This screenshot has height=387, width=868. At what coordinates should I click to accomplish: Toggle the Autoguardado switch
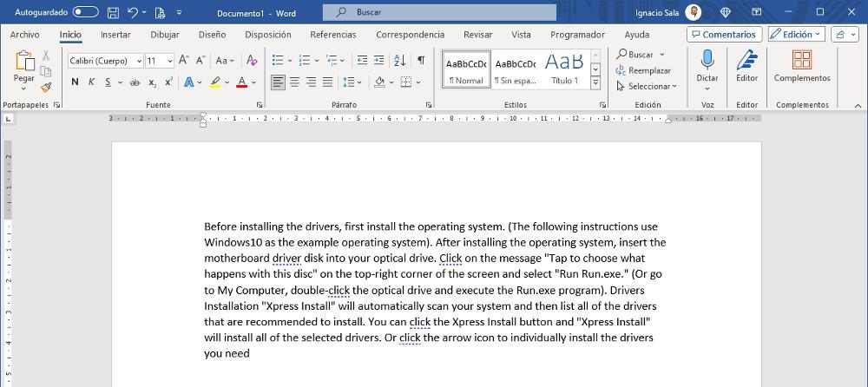(x=85, y=12)
